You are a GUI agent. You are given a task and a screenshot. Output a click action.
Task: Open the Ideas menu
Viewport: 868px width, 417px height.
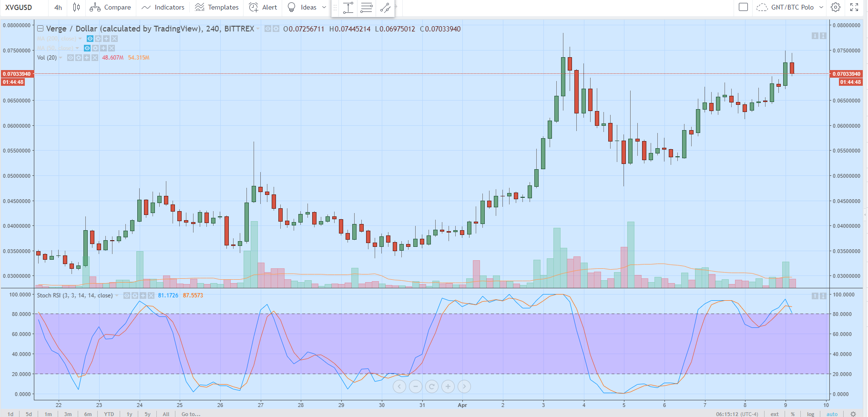click(302, 7)
